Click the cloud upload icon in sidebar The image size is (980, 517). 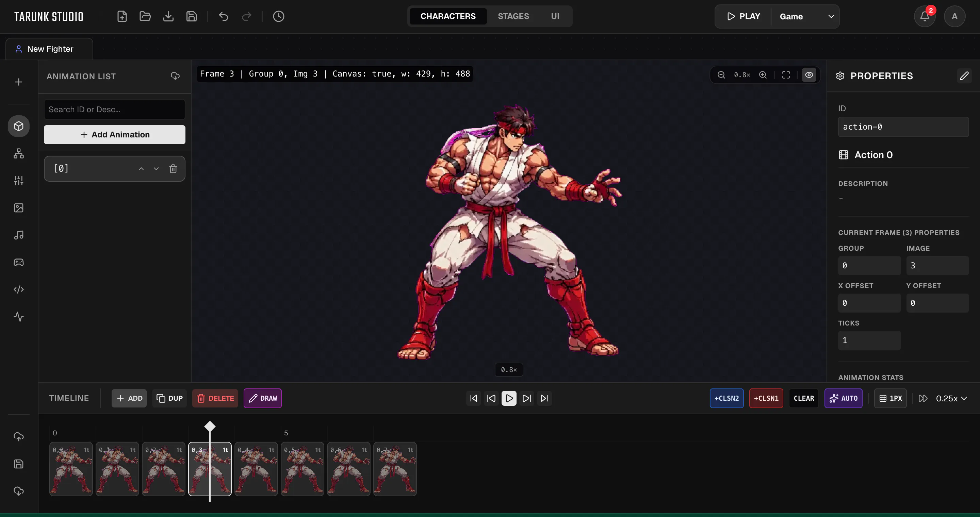pos(19,437)
